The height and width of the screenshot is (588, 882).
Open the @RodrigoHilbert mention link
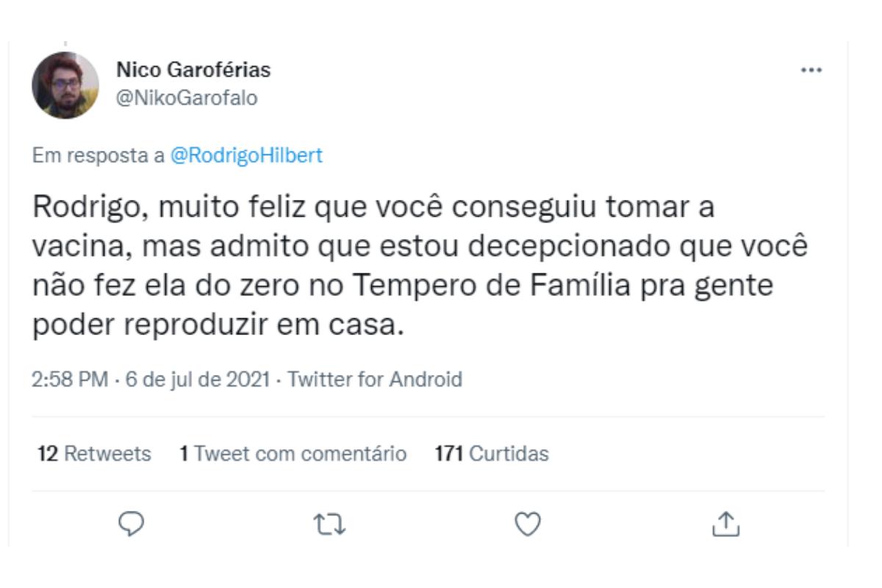click(246, 157)
